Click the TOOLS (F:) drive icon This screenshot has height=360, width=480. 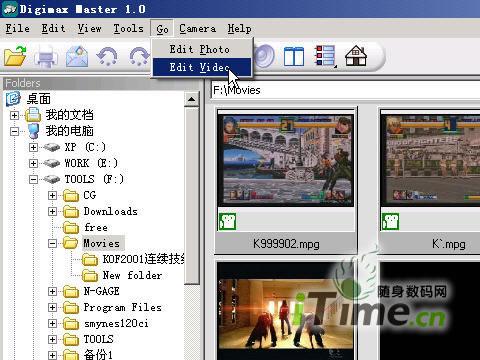[x=52, y=179]
